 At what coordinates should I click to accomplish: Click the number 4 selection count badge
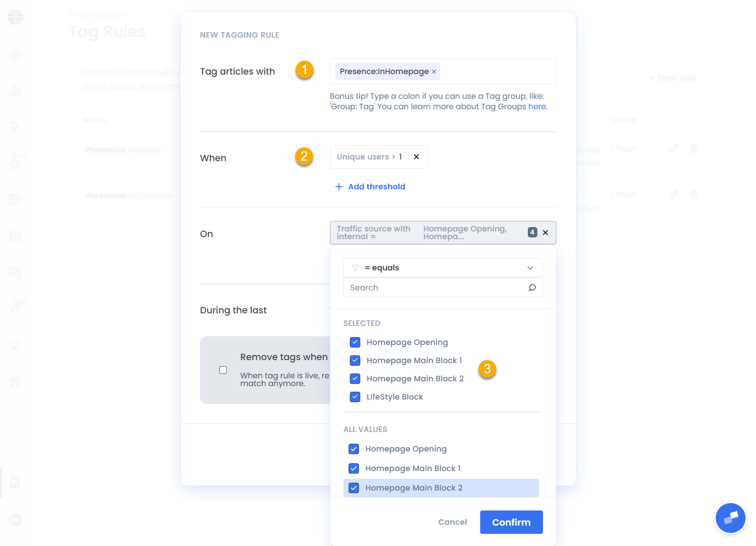[532, 232]
